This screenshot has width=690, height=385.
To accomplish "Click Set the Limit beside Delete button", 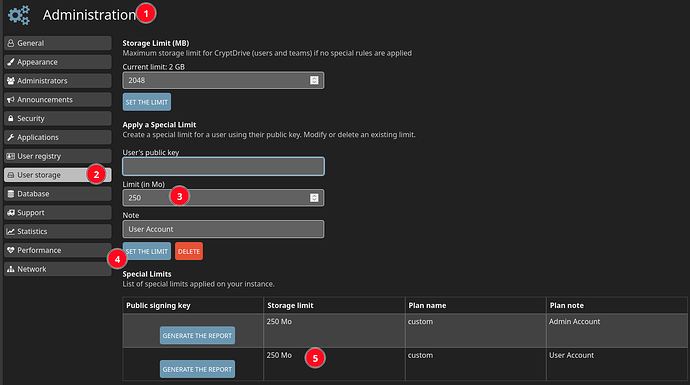I will pyautogui.click(x=147, y=251).
